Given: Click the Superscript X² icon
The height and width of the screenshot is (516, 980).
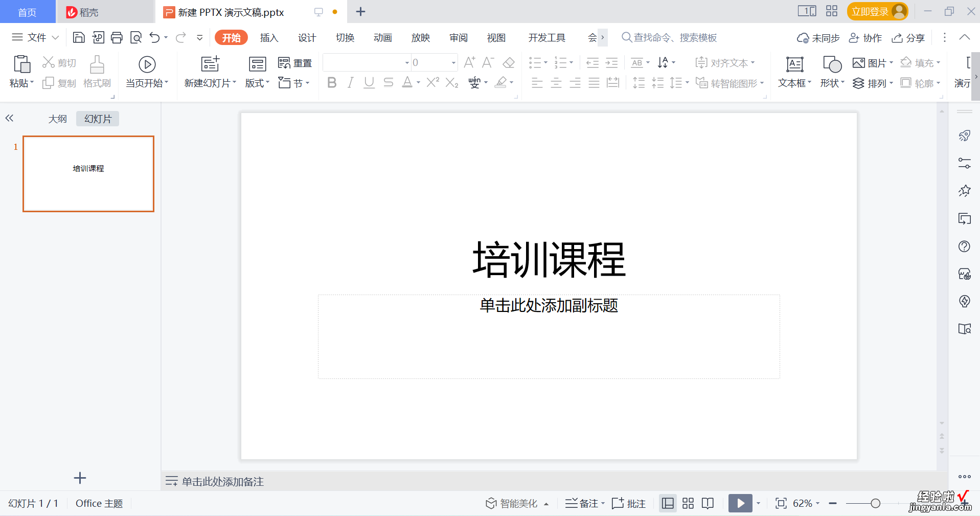Looking at the screenshot, I should 433,82.
